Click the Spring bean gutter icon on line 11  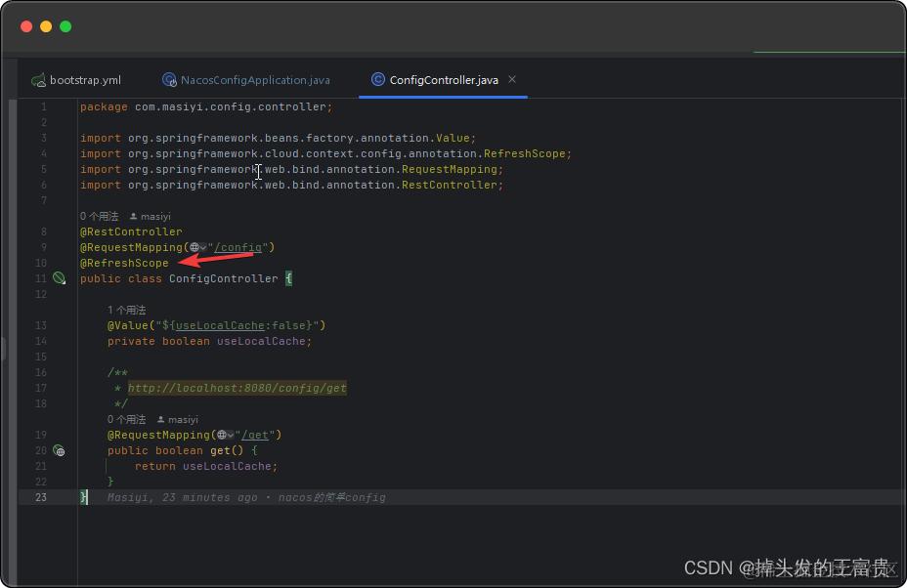pos(59,278)
